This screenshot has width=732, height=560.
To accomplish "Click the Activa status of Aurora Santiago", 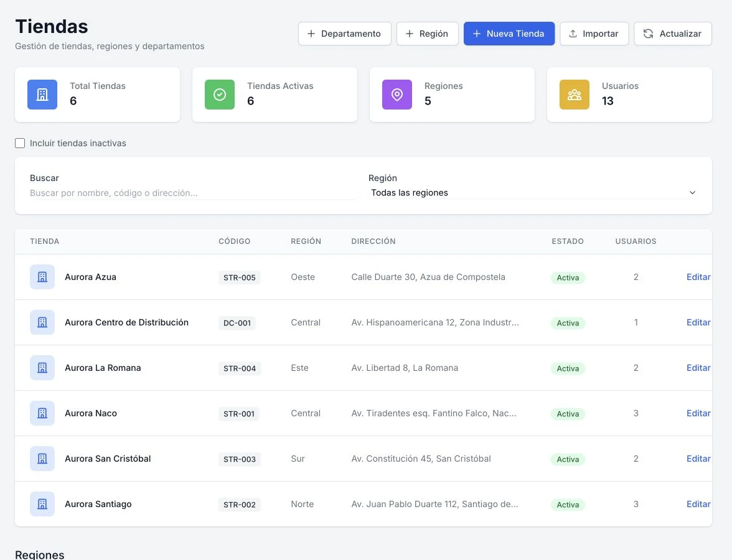I will pyautogui.click(x=568, y=505).
